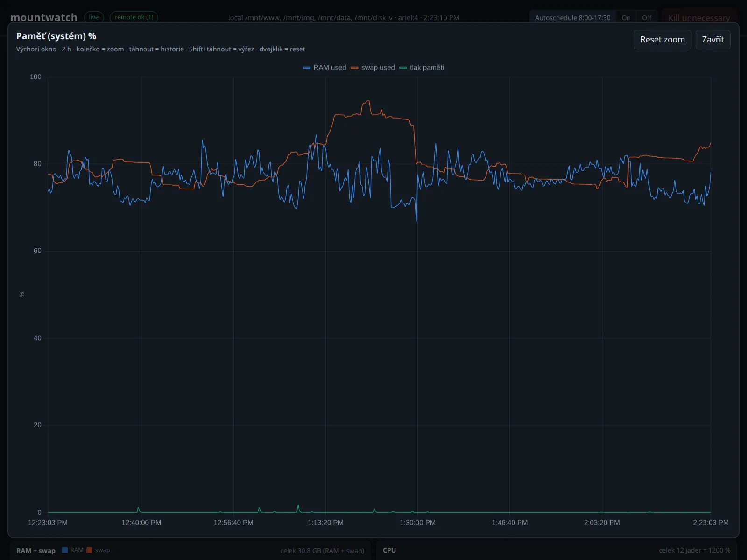Screen dimensions: 747x560
Task: Toggle the RAM used legend series
Action: [x=324, y=68]
